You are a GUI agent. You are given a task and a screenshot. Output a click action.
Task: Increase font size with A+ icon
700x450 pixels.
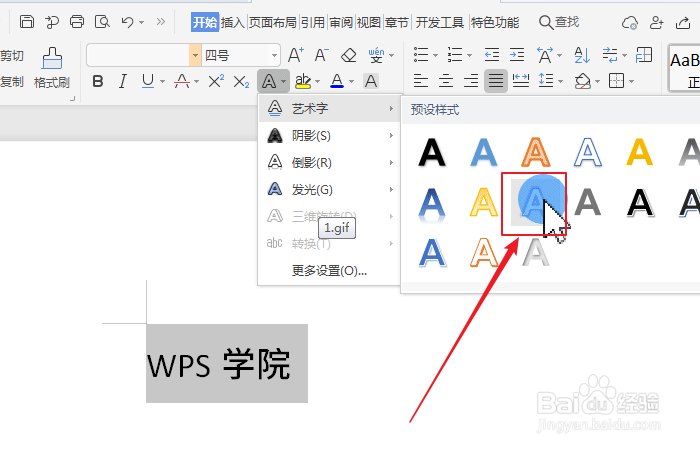pyautogui.click(x=296, y=55)
